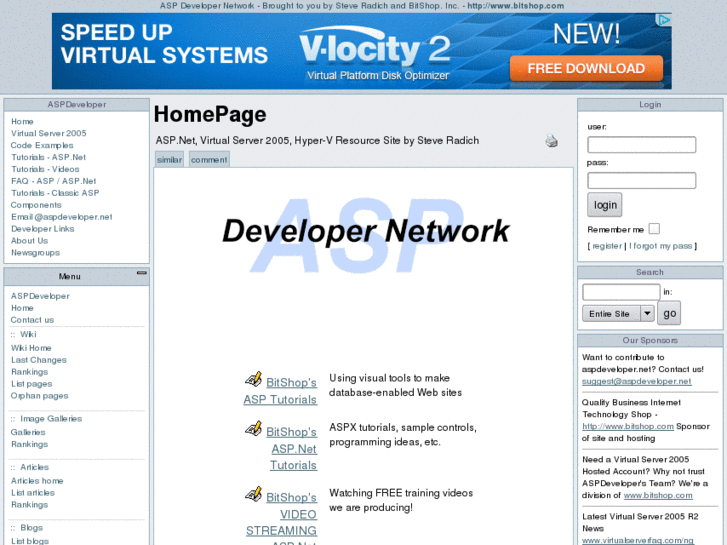Screen dimensions: 727x545
Task: Click the login button
Action: pos(605,205)
